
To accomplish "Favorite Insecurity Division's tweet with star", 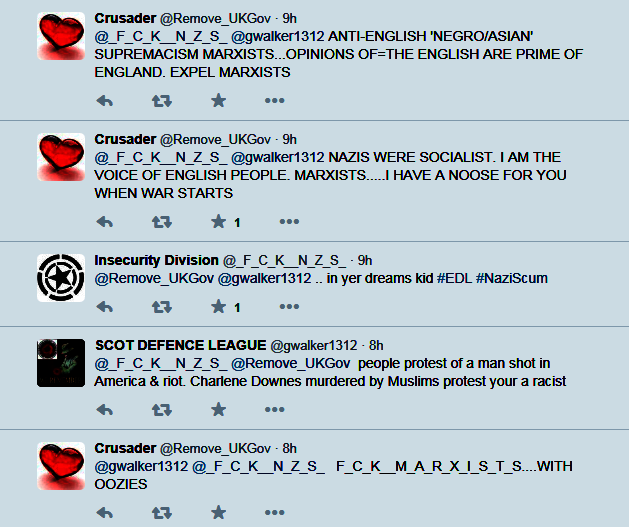I will (x=219, y=306).
